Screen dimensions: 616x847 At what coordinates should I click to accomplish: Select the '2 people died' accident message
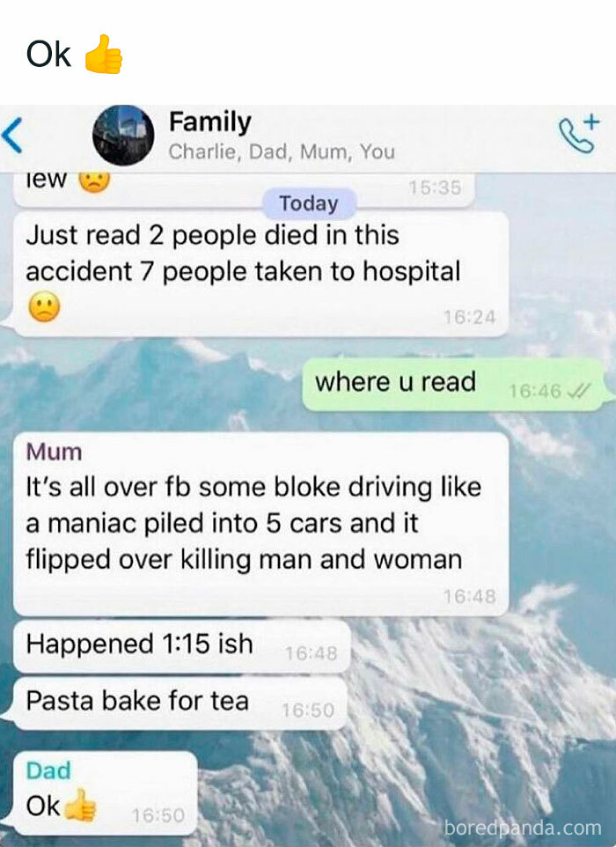pyautogui.click(x=260, y=273)
